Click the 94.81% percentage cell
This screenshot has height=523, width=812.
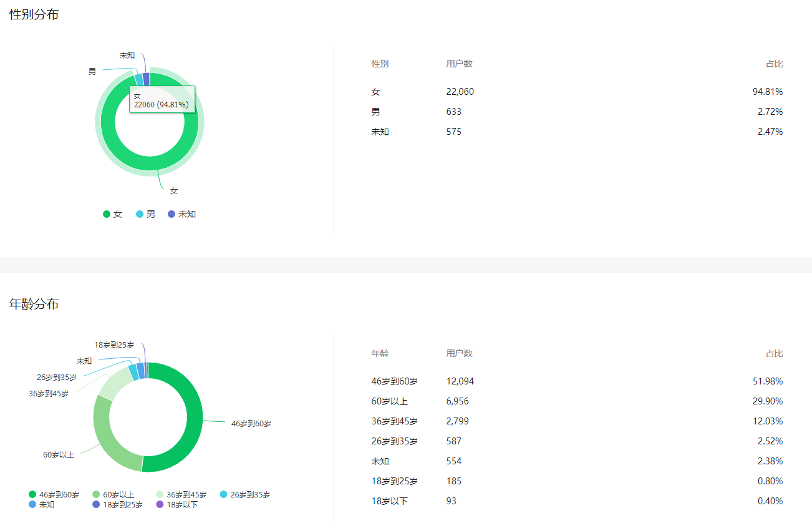[x=768, y=92]
